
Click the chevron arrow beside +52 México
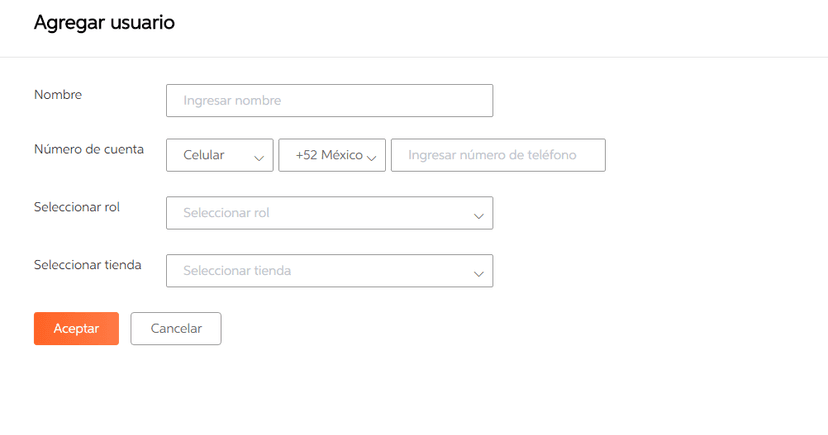pos(371,157)
